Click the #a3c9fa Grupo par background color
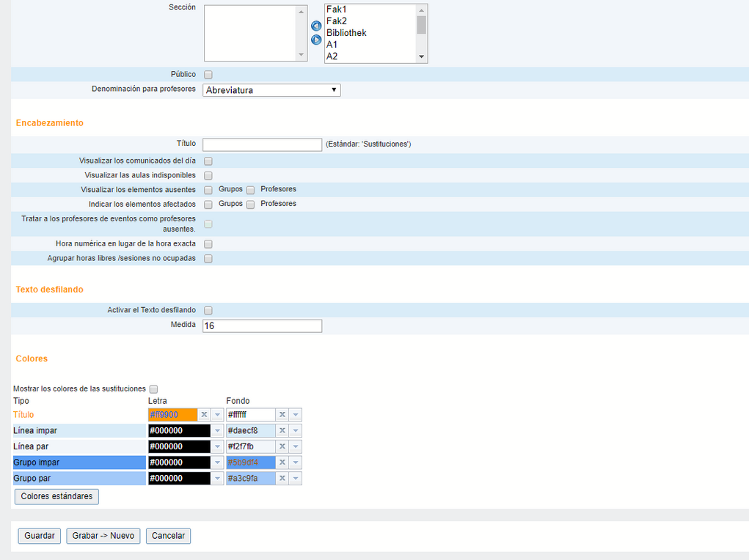The image size is (749, 560). pos(252,478)
